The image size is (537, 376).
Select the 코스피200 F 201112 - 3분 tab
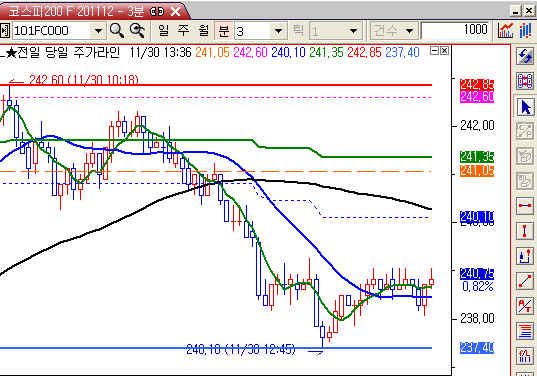coord(92,11)
